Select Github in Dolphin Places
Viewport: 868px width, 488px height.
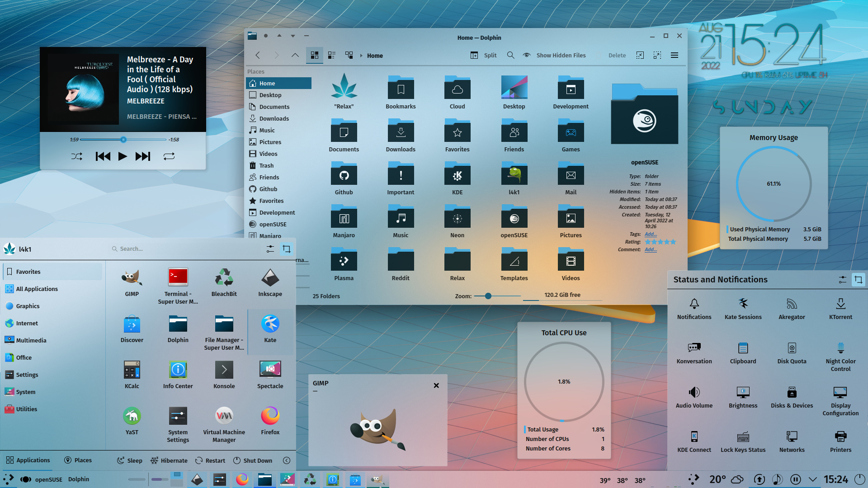pos(278,189)
